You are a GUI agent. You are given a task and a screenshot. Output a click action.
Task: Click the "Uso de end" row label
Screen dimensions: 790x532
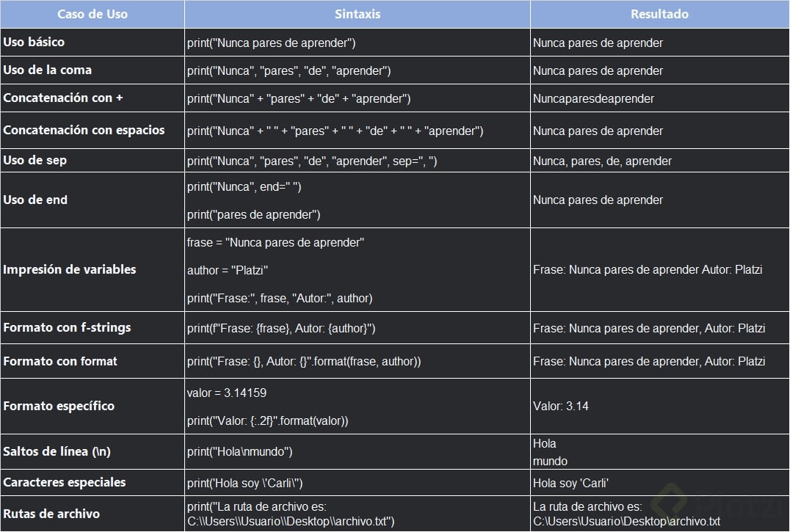coord(35,200)
